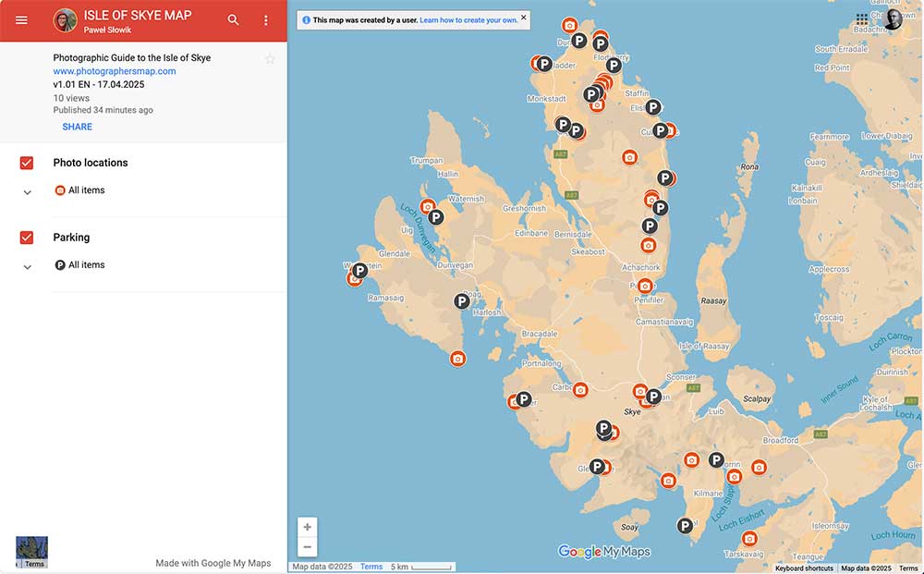
Task: Click the Raasay island label
Action: [x=713, y=300]
